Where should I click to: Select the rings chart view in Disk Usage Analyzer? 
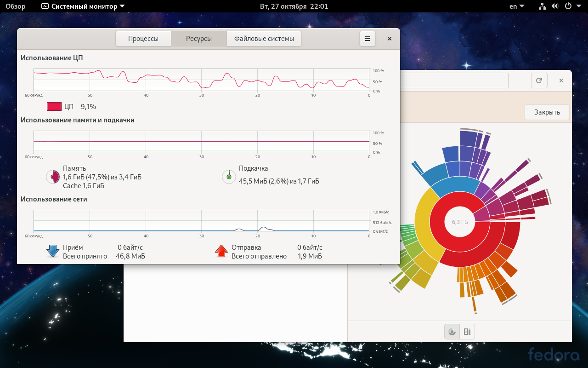(452, 331)
